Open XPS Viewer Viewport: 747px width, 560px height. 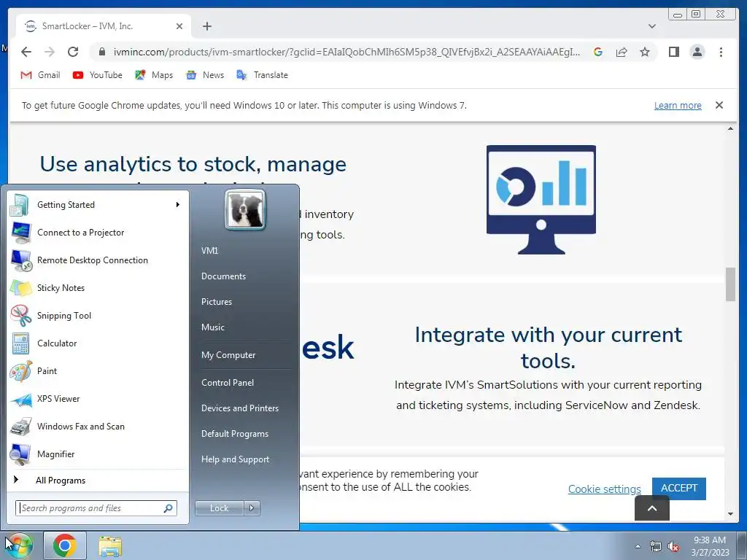point(98,399)
